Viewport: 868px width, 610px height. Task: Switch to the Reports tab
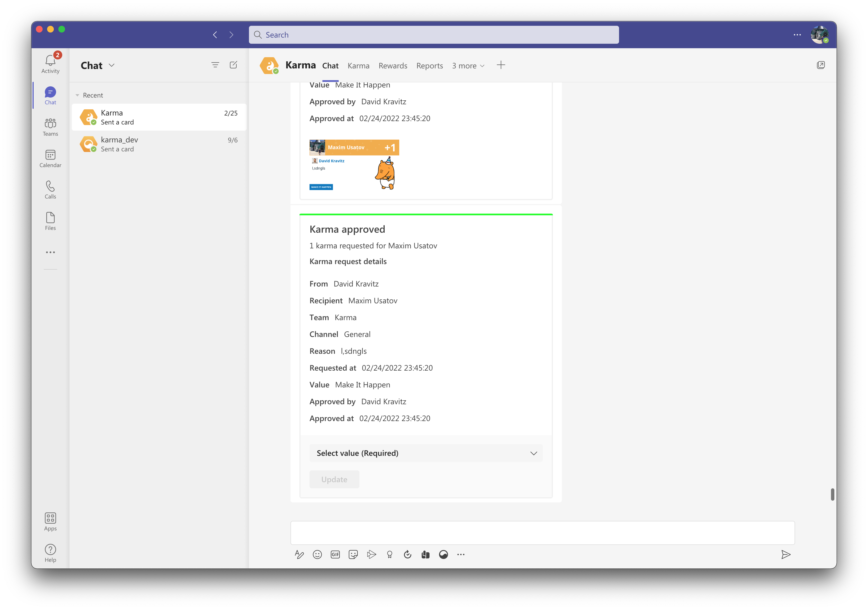[430, 66]
